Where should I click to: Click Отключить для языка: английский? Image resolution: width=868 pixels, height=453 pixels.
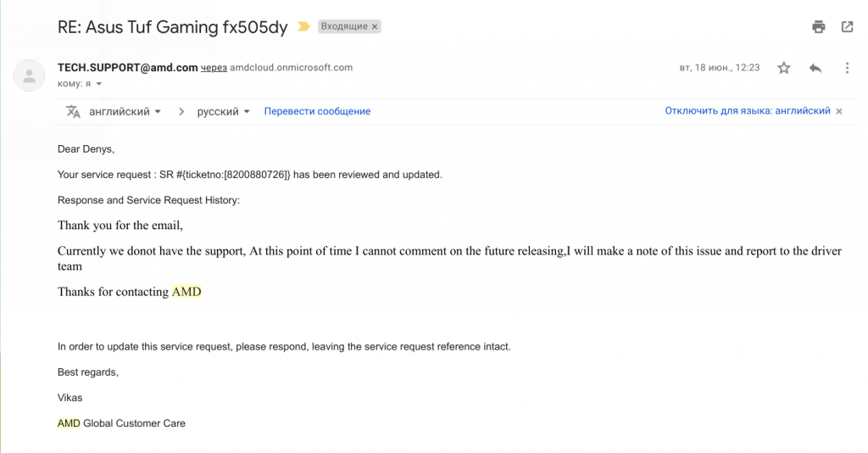click(x=747, y=111)
